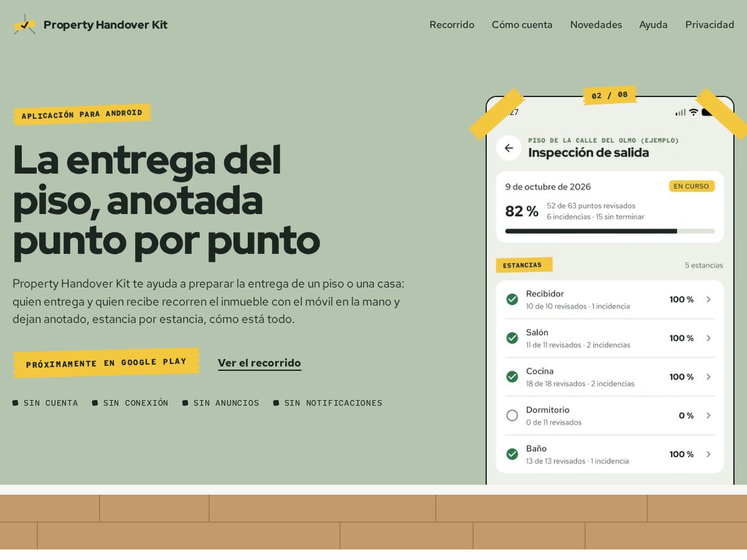Open the Cómo cuenta nav item
This screenshot has height=560, width=747.
point(522,24)
